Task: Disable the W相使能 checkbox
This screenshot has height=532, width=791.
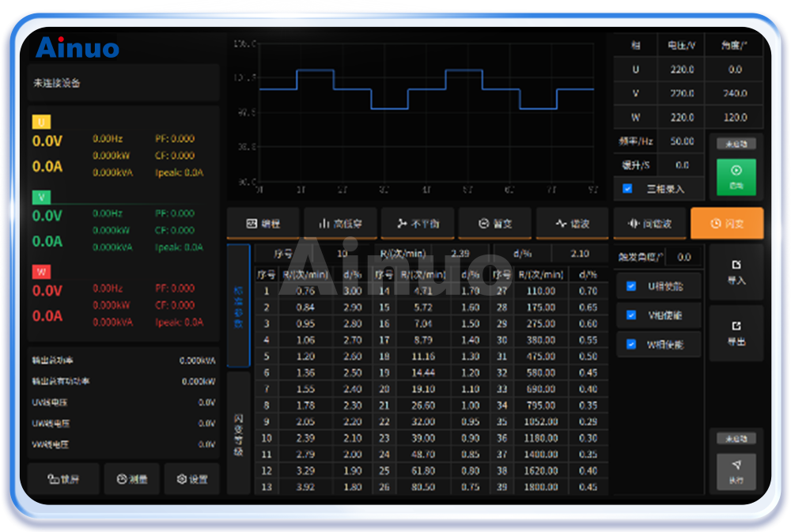Action: [631, 345]
